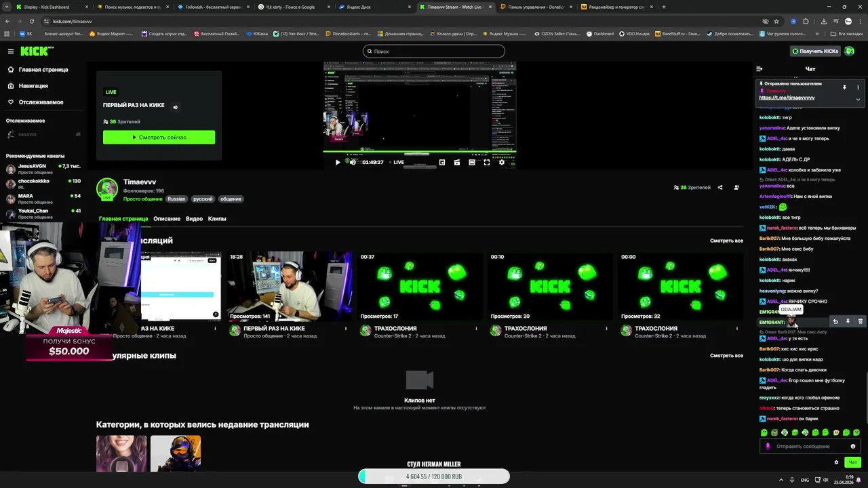Viewport: 868px width, 488px height.
Task: Open the t.me/timaevvvvv link
Action: point(787,98)
